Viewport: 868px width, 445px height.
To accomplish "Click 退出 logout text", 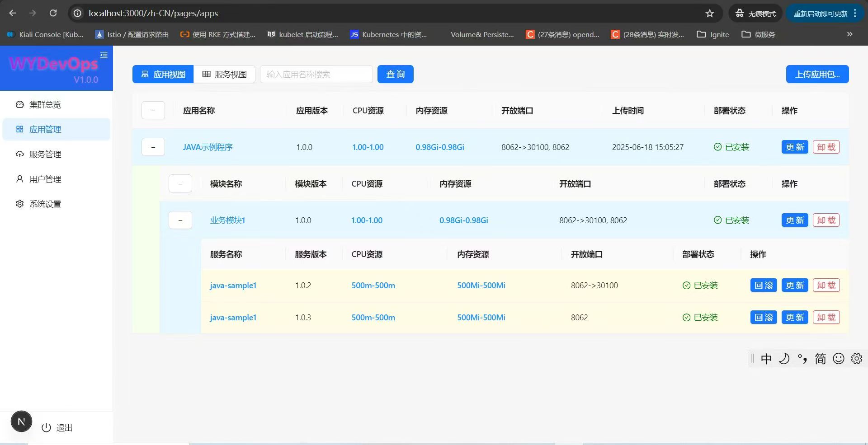I will click(64, 427).
